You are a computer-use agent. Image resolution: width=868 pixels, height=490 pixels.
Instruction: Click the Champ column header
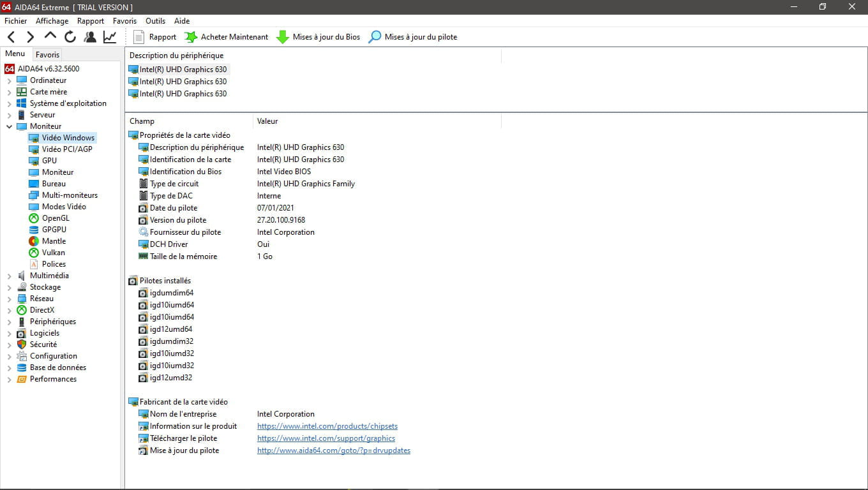tap(189, 121)
